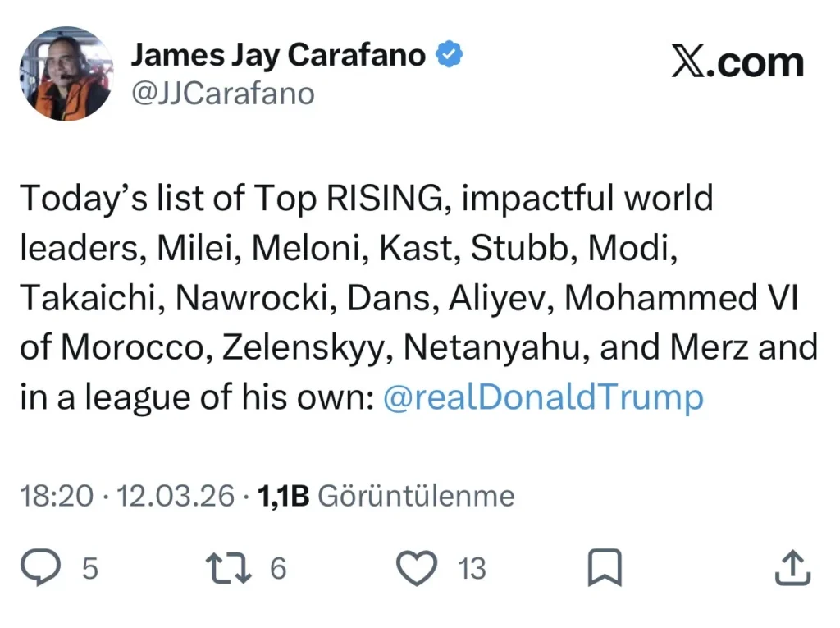View the 1,1B view count
This screenshot has height=628, width=840.
point(283,496)
